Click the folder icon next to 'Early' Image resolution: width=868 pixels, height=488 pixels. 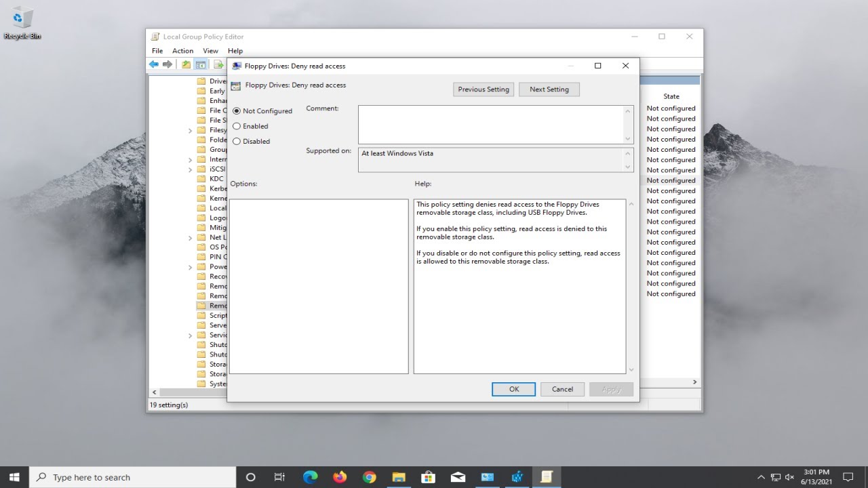pos(201,91)
